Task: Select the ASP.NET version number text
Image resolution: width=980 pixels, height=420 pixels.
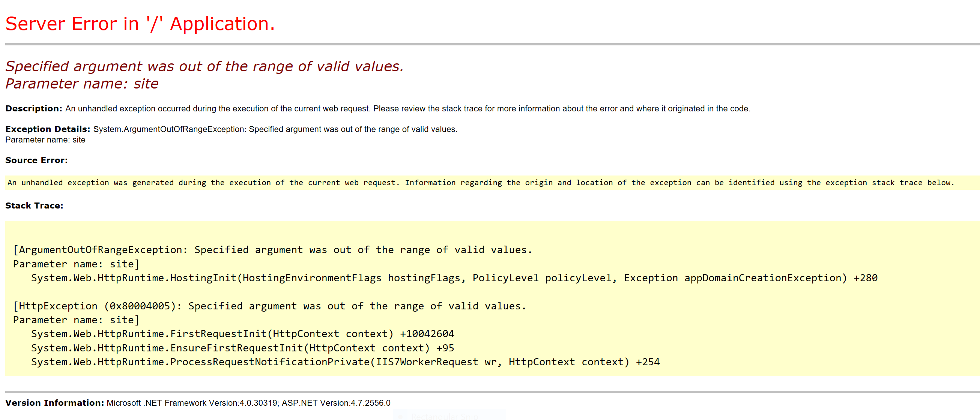Action: [336, 403]
